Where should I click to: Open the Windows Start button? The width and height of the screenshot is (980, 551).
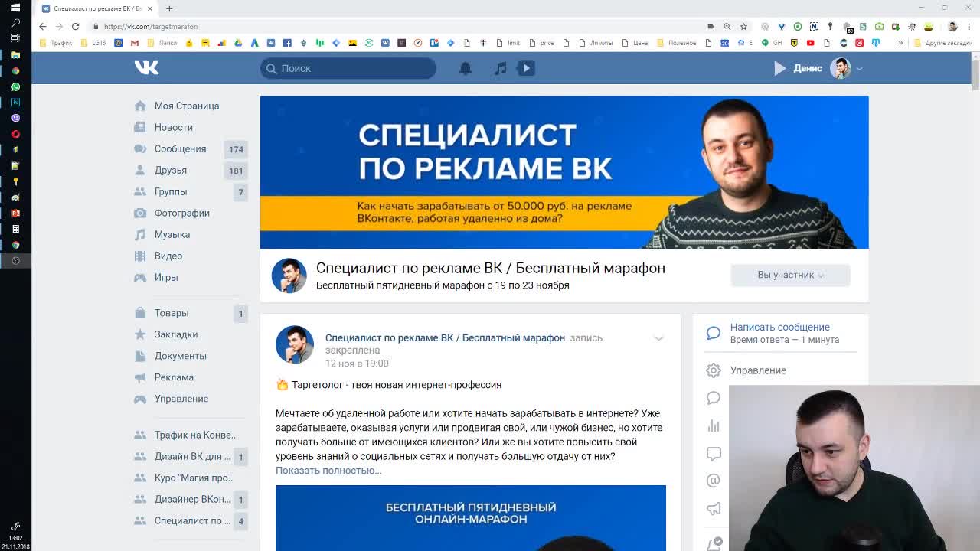coord(15,8)
